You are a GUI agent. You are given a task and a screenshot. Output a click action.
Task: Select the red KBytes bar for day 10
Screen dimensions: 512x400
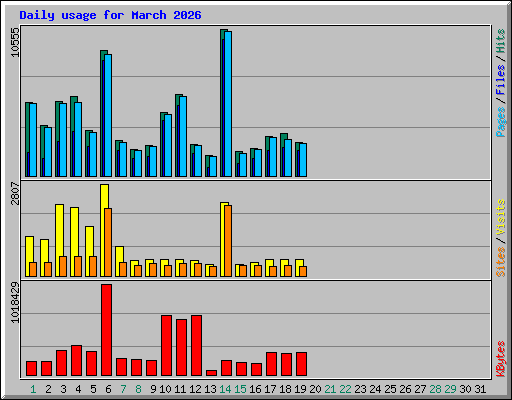click(x=166, y=346)
